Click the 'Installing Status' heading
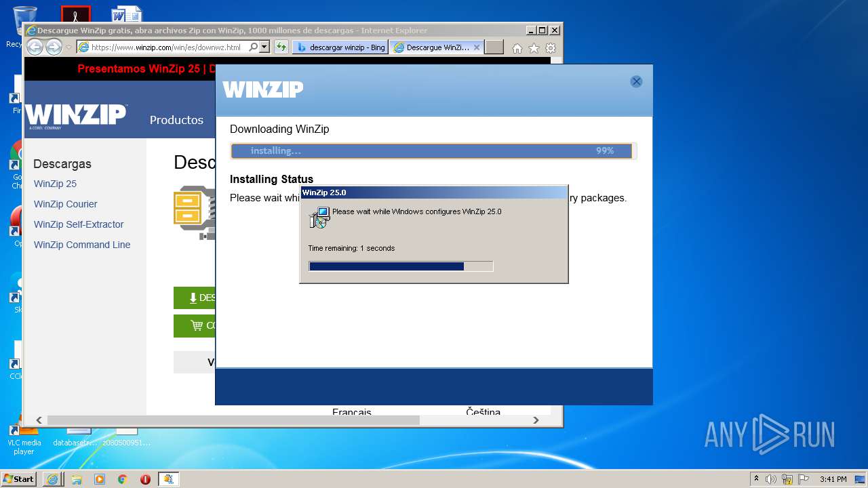868x488 pixels. [271, 179]
